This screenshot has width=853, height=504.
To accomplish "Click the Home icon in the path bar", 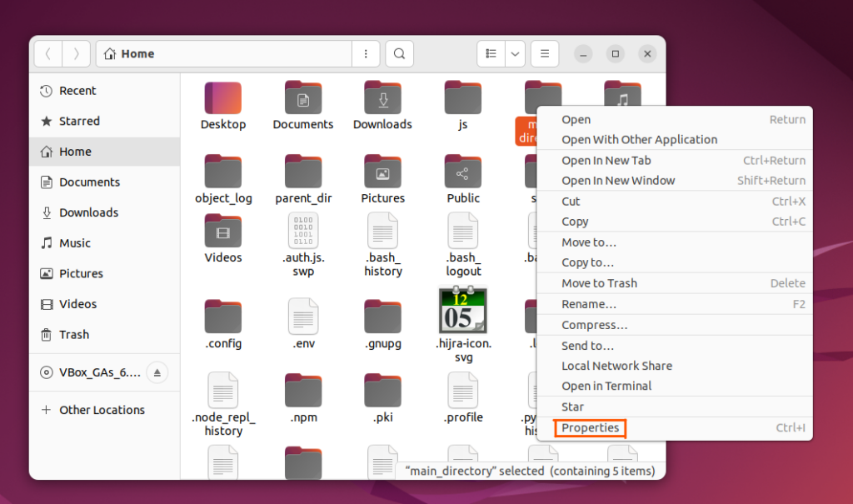I will point(109,53).
